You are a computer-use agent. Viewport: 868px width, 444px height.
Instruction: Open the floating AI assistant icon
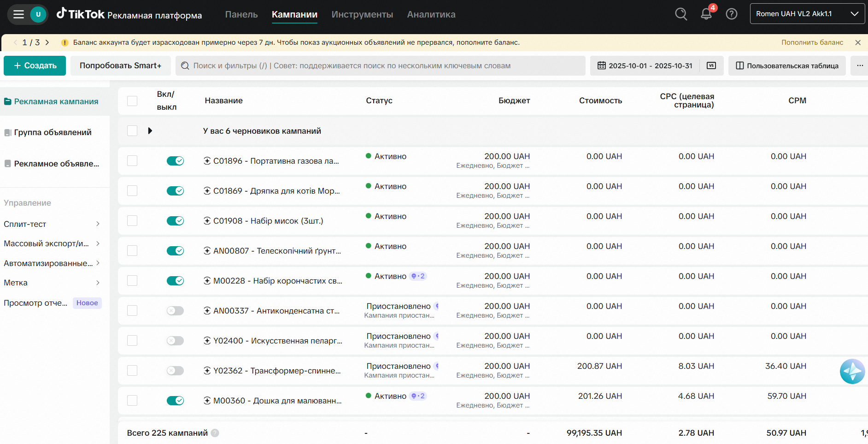pyautogui.click(x=852, y=371)
